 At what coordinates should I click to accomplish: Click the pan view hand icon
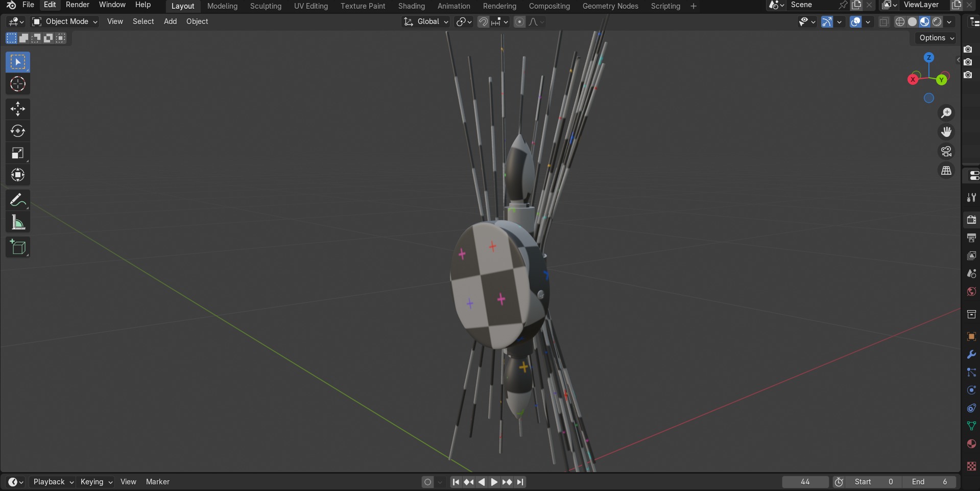[946, 132]
